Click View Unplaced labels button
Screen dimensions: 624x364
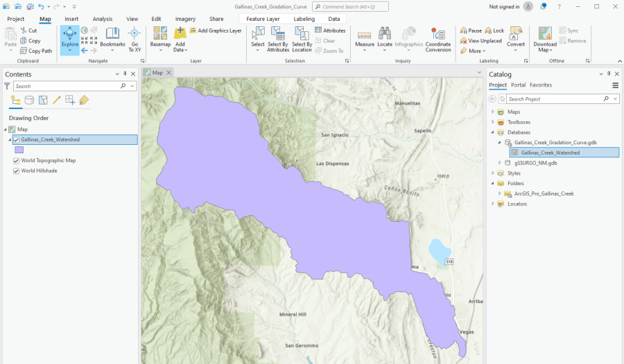[480, 41]
